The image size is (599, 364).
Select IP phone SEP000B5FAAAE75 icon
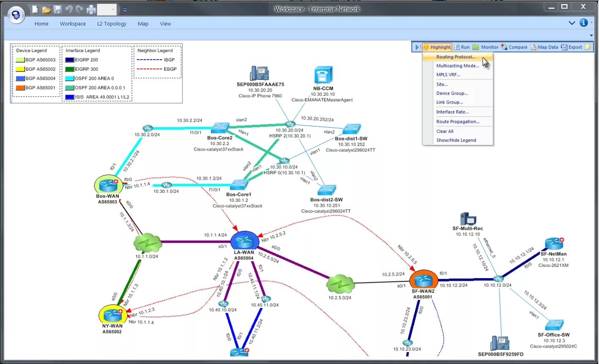point(260,73)
